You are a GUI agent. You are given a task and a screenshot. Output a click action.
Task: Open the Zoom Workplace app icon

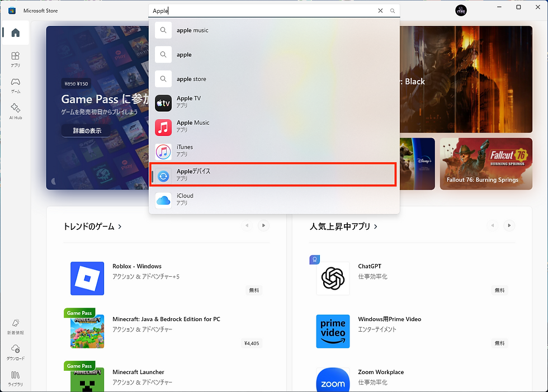(x=333, y=380)
